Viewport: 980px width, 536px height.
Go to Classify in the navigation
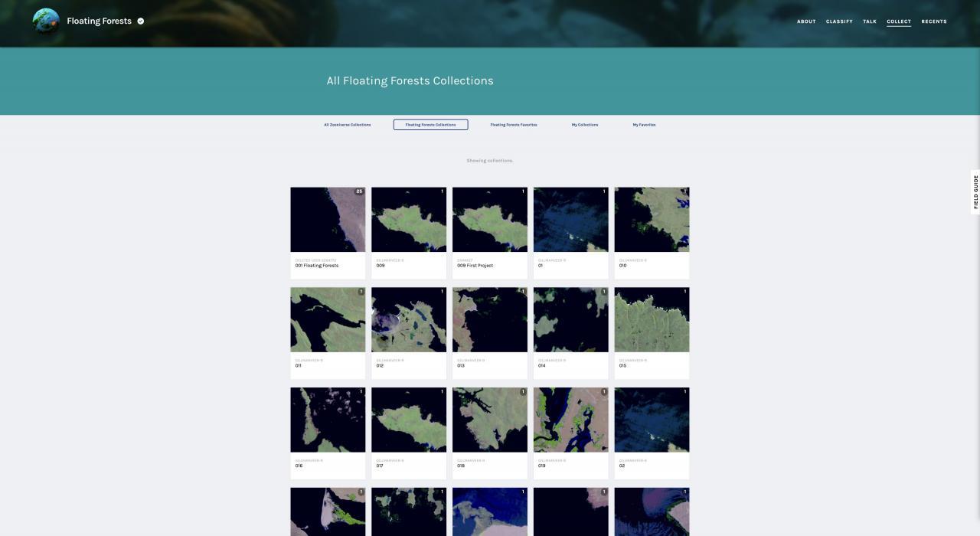point(839,21)
